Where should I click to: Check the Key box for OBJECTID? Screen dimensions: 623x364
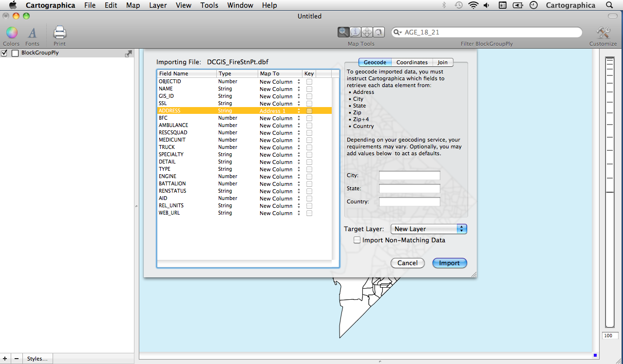pyautogui.click(x=309, y=82)
